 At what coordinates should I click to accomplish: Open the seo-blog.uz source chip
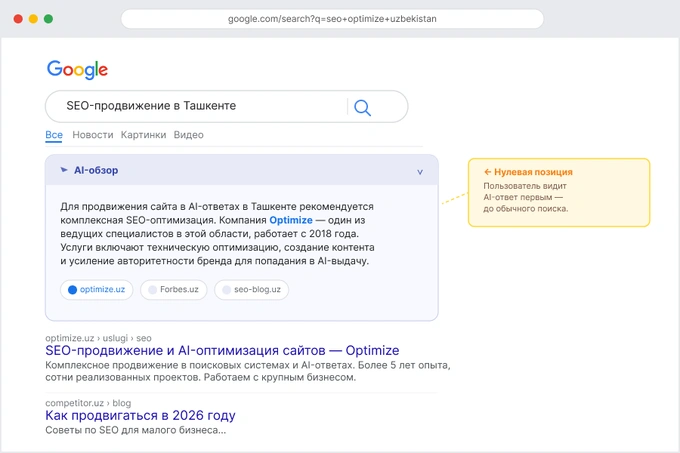click(x=252, y=290)
